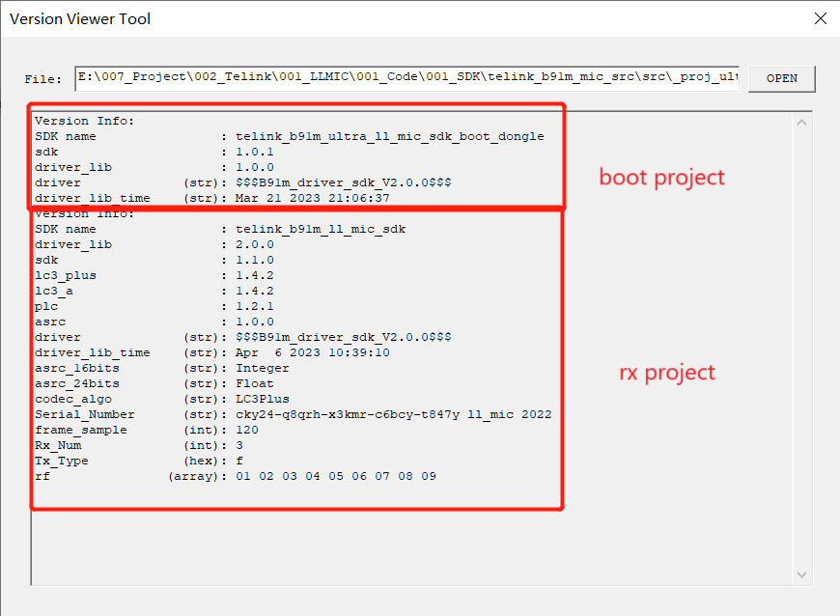Click the rx project annotation label

point(666,373)
